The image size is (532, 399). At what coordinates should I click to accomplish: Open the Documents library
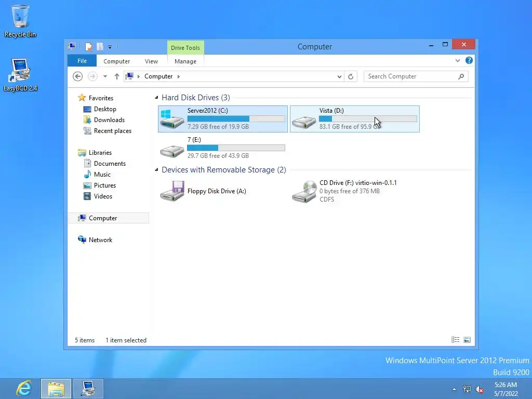click(x=110, y=164)
